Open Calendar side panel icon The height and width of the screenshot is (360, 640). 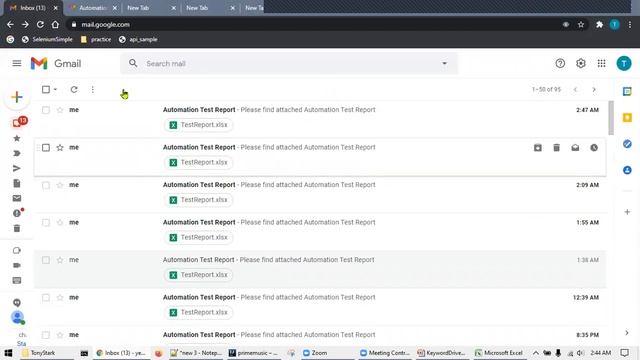(x=627, y=91)
